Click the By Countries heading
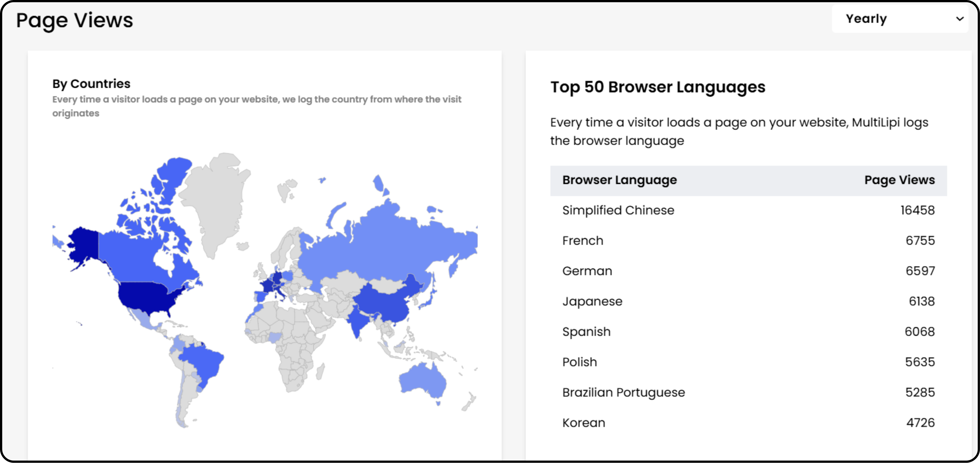The height and width of the screenshot is (463, 980). point(91,84)
